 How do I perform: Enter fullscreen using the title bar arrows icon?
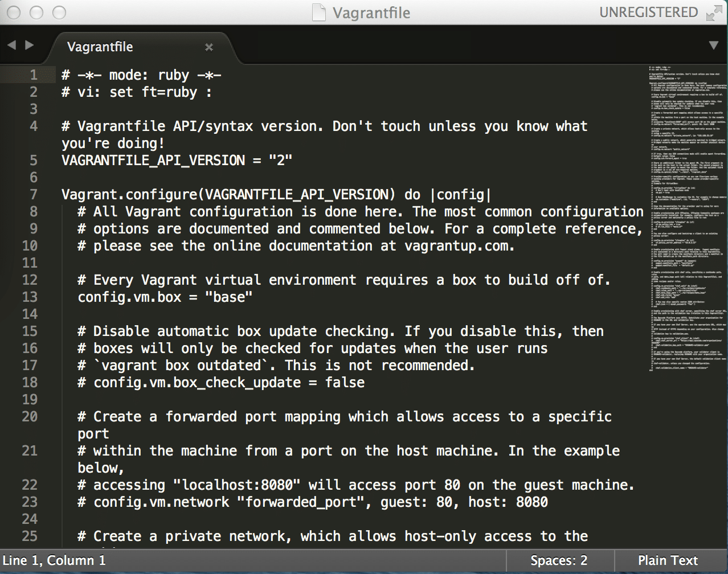click(713, 13)
